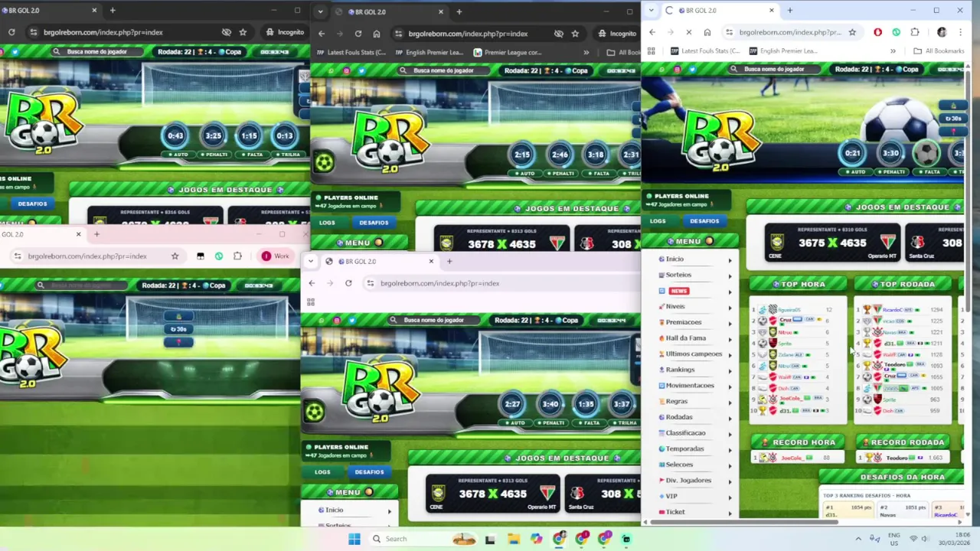
Task: Select Classificacao in the right window menu
Action: tap(685, 433)
